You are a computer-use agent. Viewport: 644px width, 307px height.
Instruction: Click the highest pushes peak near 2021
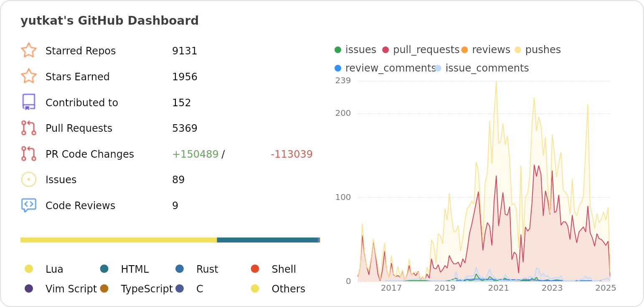[x=496, y=82]
